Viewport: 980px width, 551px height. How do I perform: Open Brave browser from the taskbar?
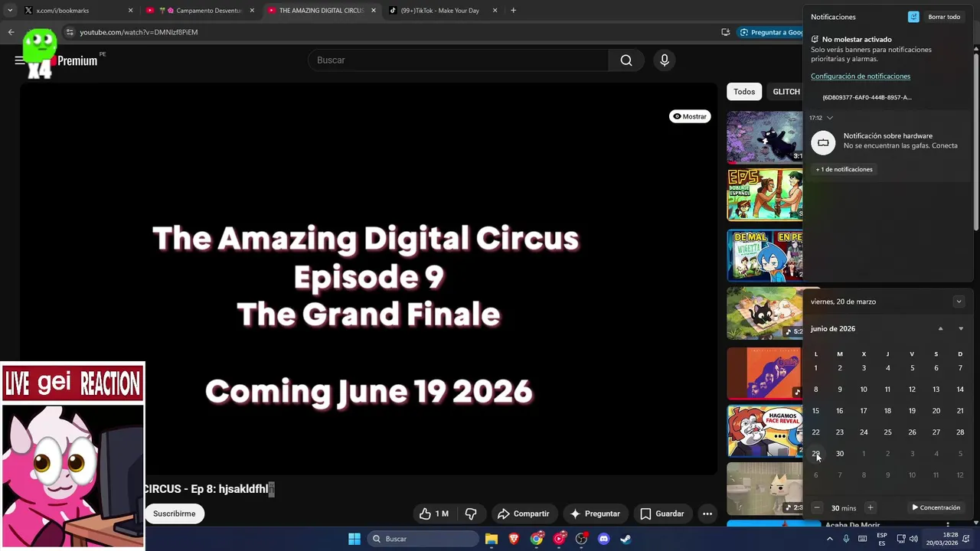click(x=514, y=539)
